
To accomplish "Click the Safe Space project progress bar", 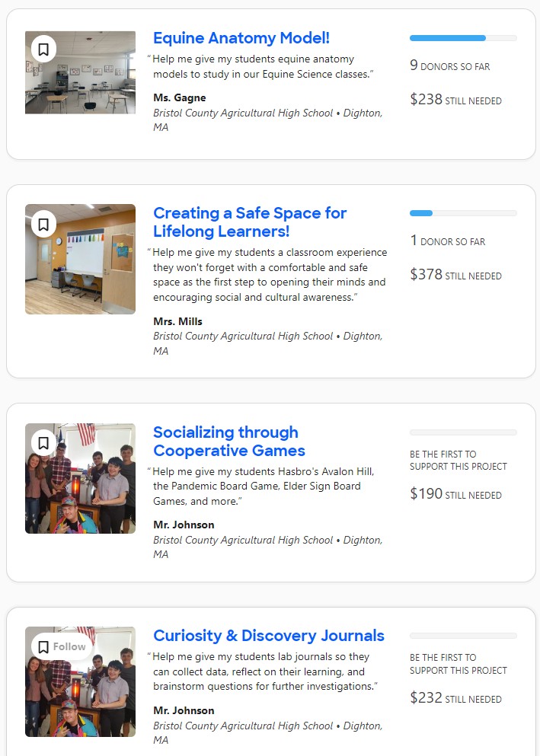I will 463,213.
